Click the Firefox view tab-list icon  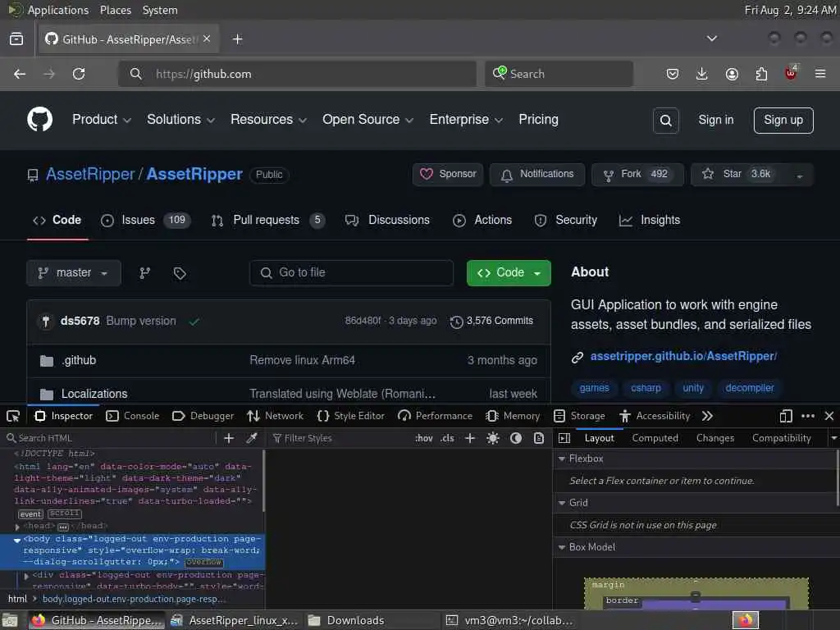tap(16, 39)
